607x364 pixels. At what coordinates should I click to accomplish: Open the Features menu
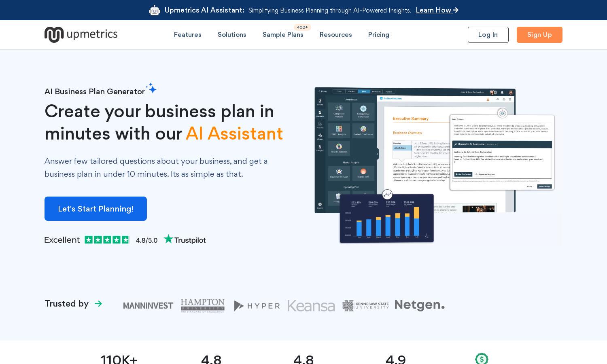187,35
